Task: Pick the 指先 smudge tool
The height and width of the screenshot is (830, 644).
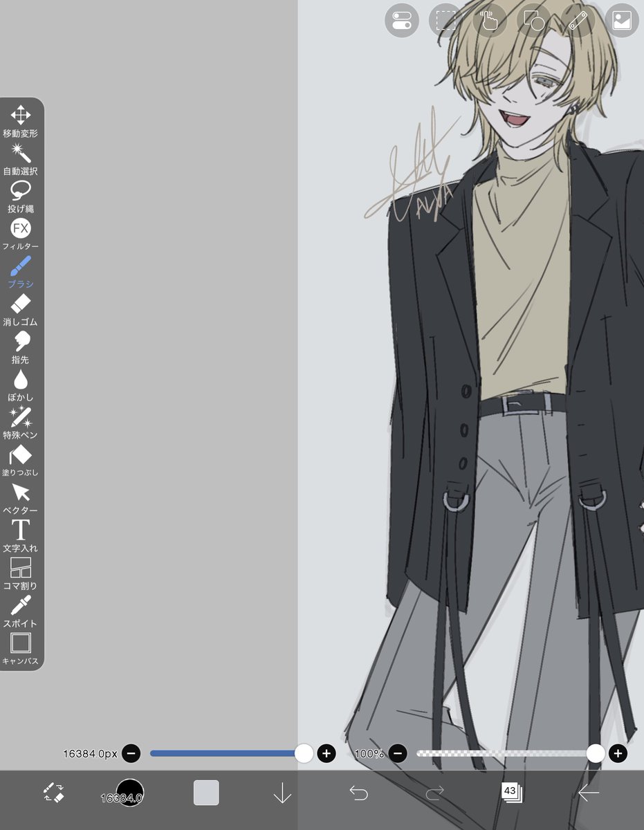Action: pyautogui.click(x=20, y=347)
